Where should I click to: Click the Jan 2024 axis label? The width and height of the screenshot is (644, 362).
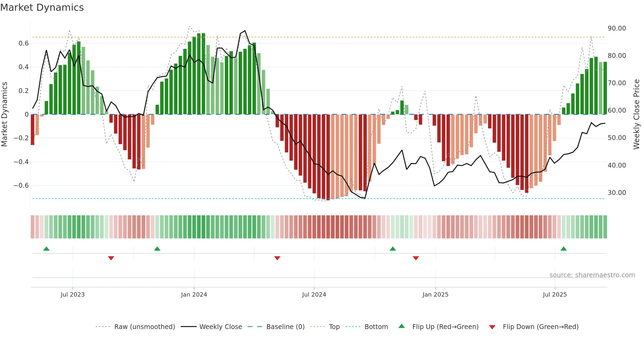[194, 295]
